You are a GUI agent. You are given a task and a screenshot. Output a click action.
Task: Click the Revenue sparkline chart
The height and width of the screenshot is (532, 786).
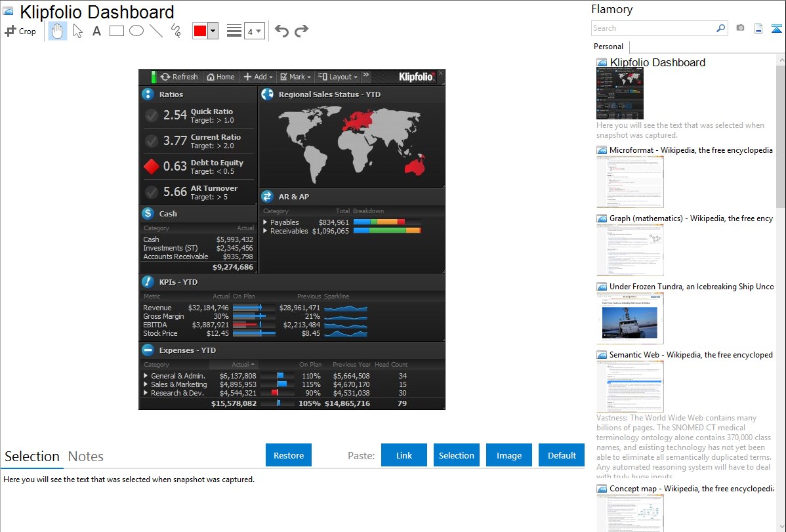[346, 308]
